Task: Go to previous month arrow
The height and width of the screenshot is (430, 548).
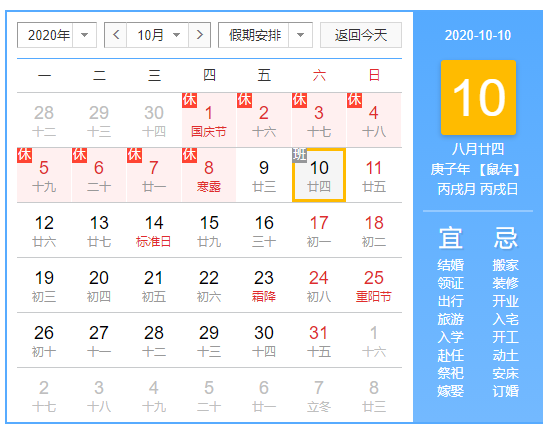Action: [x=116, y=35]
